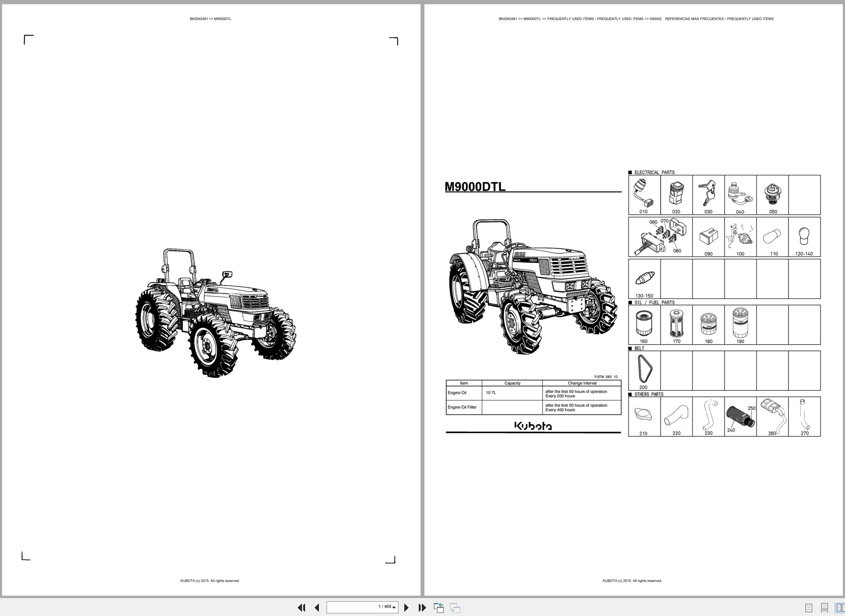Click fuse label 070

point(664,221)
